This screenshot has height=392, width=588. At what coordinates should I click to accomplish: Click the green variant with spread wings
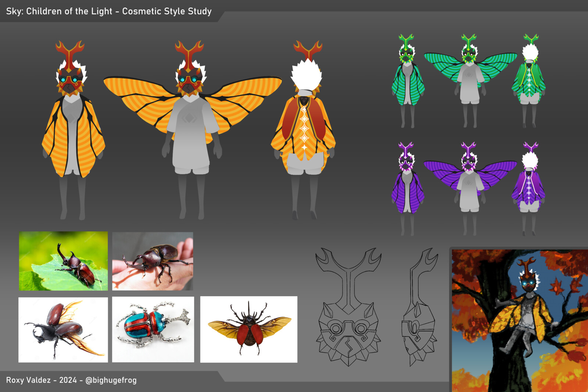470,81
